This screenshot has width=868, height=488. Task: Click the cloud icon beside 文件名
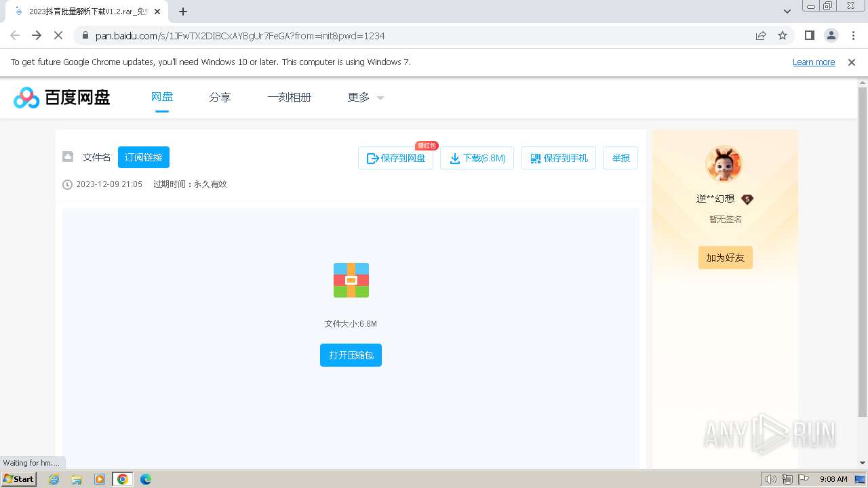[68, 157]
